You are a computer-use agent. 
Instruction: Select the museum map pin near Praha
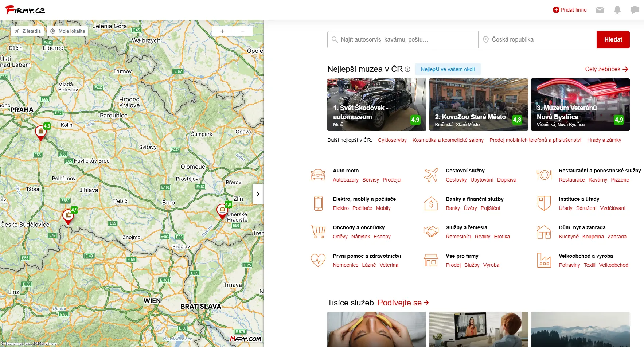(x=41, y=133)
